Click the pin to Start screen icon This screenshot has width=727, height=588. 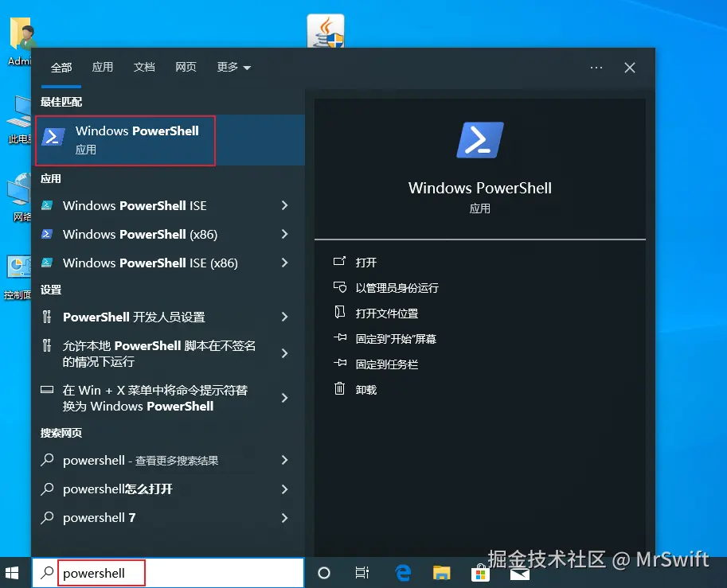tap(340, 337)
